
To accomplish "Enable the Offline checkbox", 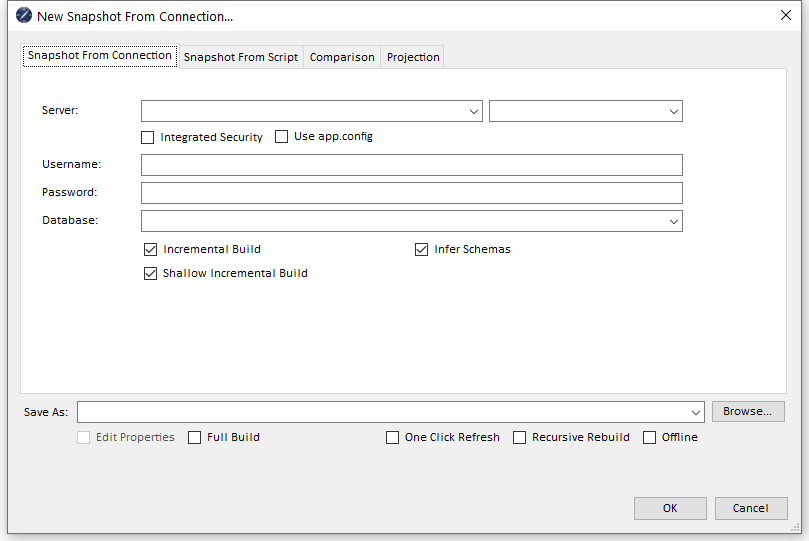I will pos(650,437).
